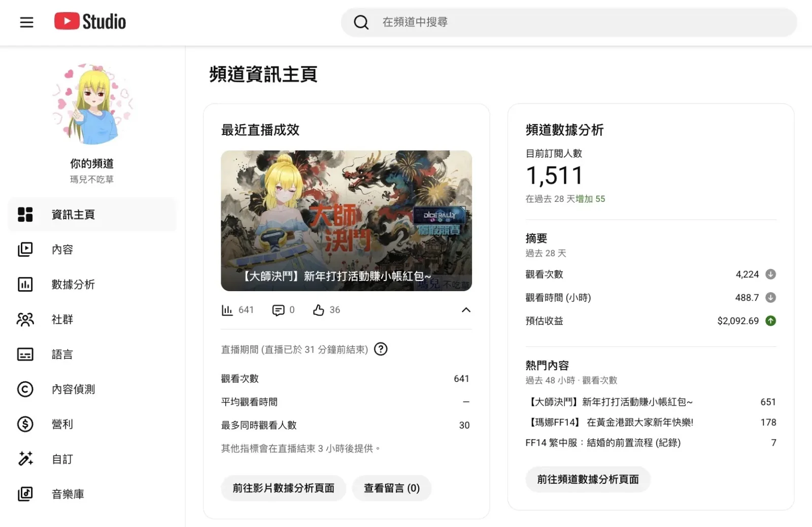Click the 查看留言 (0) button
812x527 pixels.
(x=392, y=488)
